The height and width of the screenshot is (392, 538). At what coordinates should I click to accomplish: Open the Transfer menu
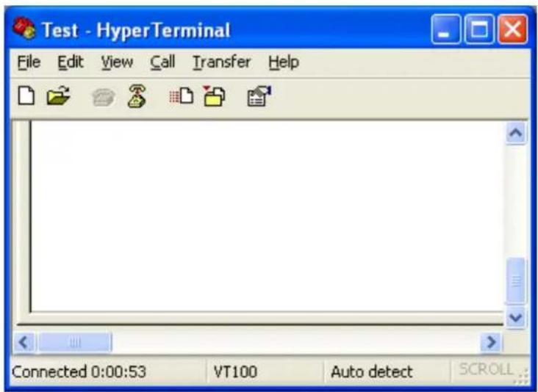point(222,62)
